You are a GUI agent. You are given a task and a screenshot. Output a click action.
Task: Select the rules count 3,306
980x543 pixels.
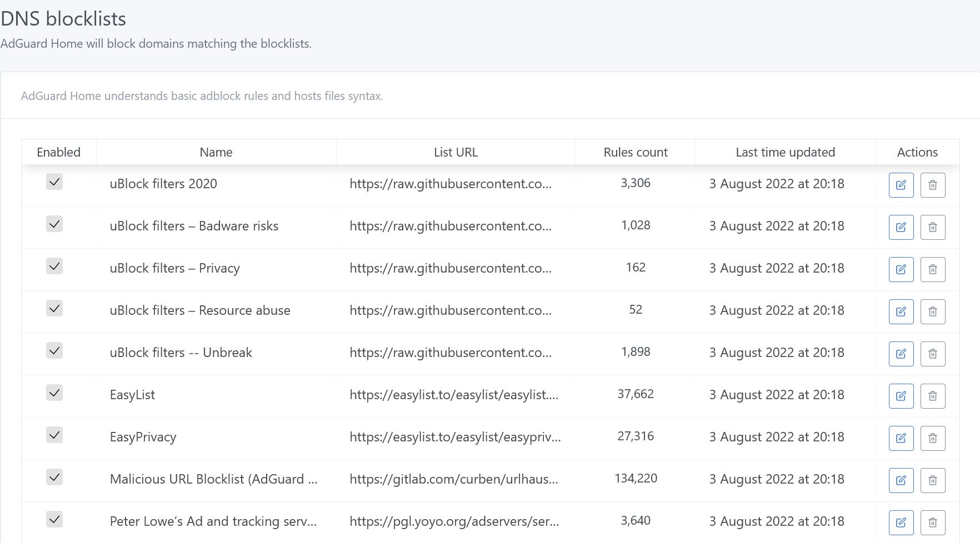636,183
